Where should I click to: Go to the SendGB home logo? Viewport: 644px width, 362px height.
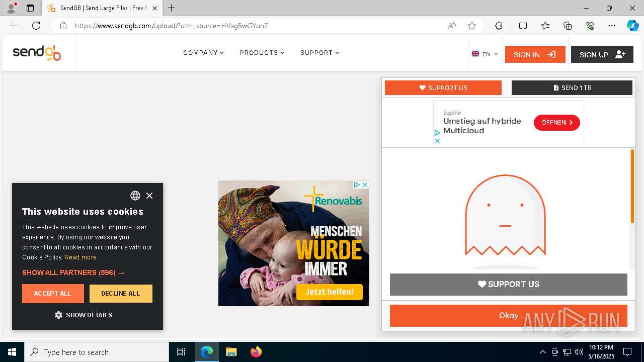point(37,53)
